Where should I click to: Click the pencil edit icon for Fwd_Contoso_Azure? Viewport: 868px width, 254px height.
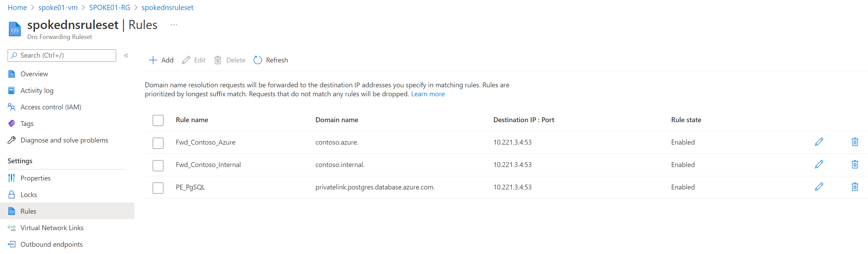pyautogui.click(x=819, y=142)
